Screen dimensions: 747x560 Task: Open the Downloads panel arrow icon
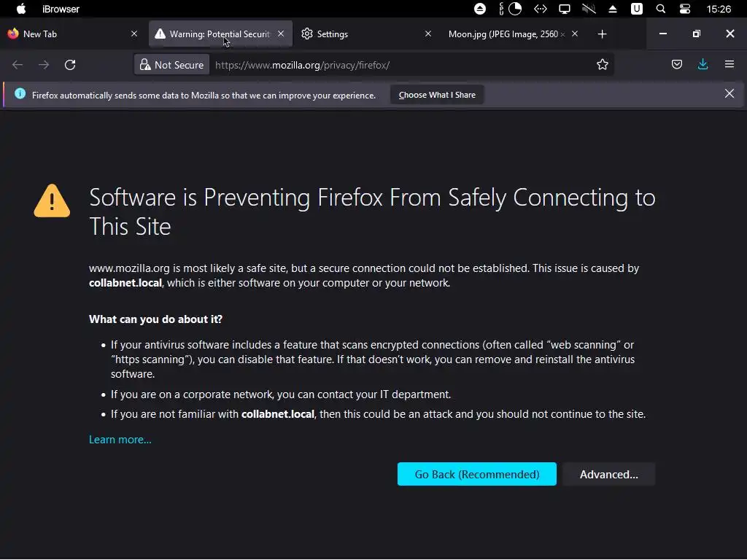point(703,65)
